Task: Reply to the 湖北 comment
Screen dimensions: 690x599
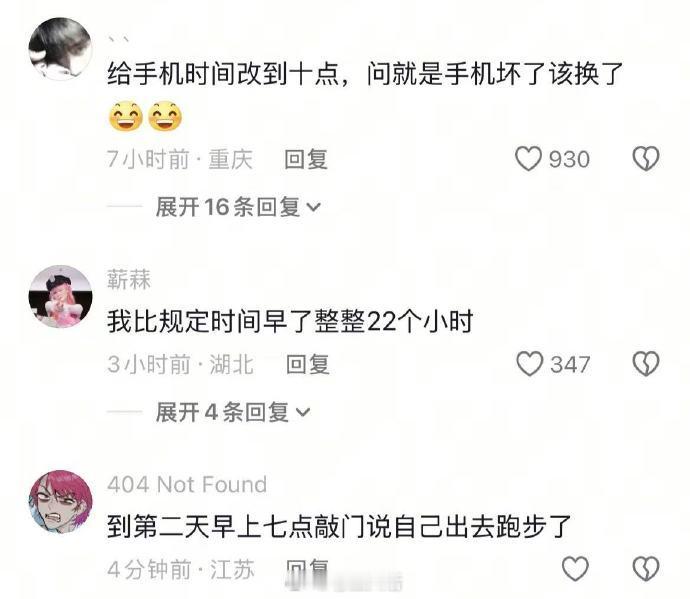Action: [308, 364]
